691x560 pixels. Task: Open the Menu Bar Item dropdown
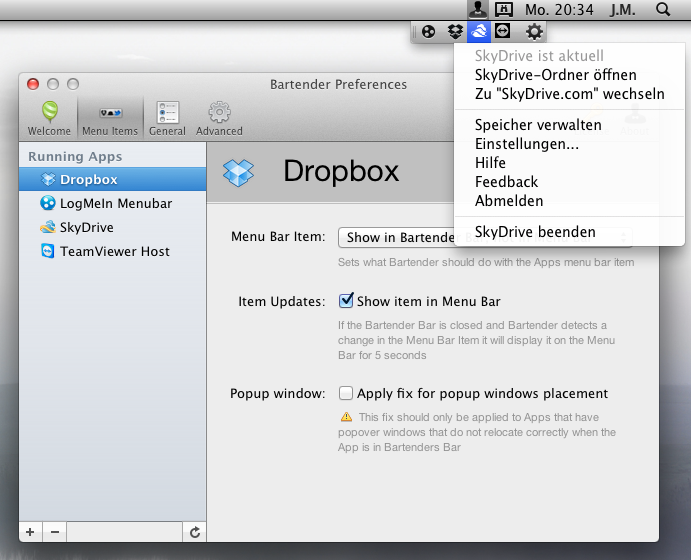coord(485,237)
